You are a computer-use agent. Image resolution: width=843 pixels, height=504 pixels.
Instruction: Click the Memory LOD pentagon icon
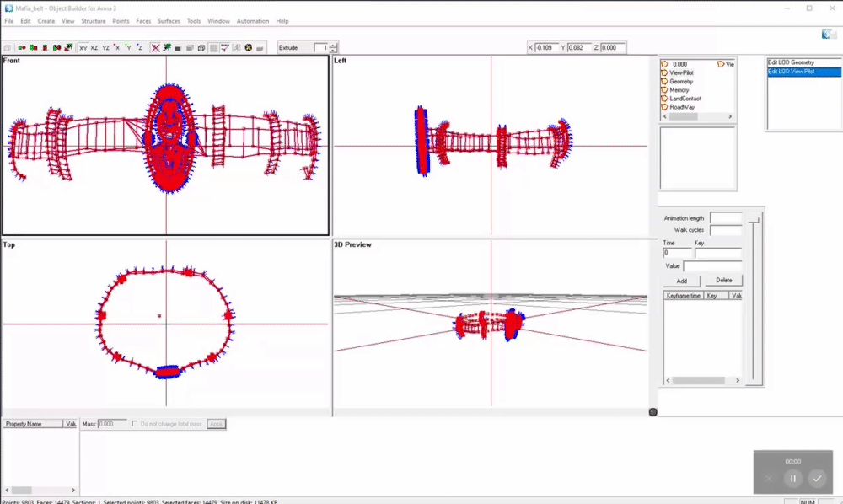(664, 89)
